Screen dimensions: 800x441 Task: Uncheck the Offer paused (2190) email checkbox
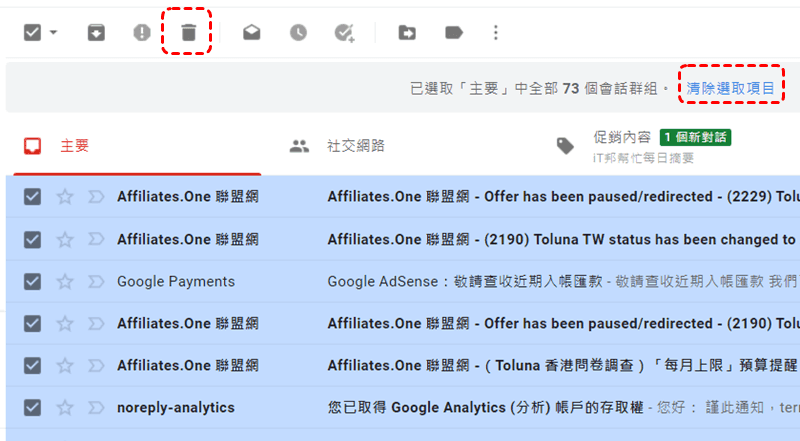32,323
